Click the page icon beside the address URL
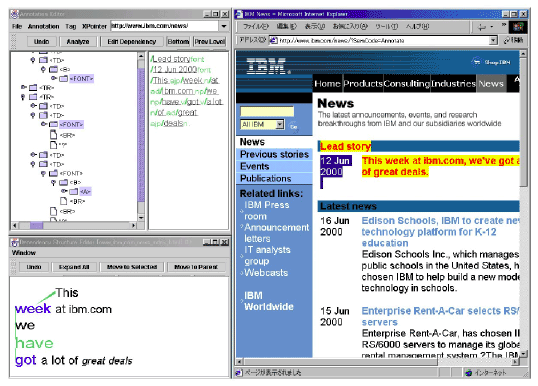This screenshot has height=386, width=538. 273,40
